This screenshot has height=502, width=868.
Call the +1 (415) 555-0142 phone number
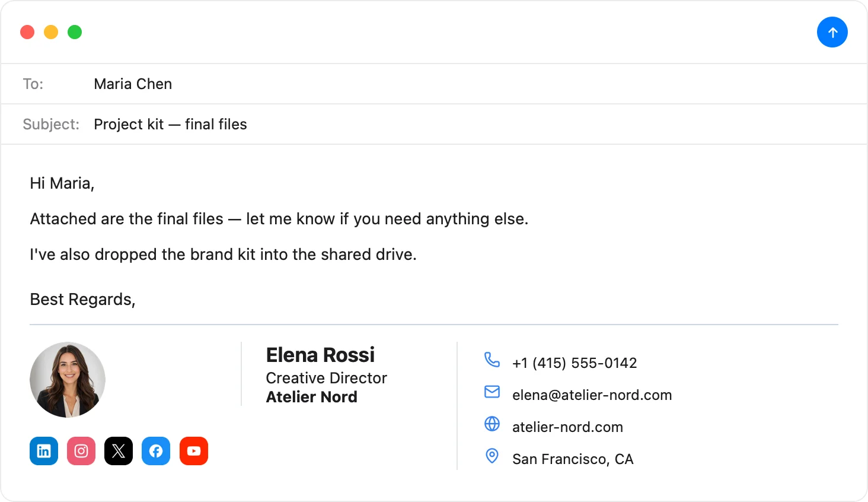[575, 363]
